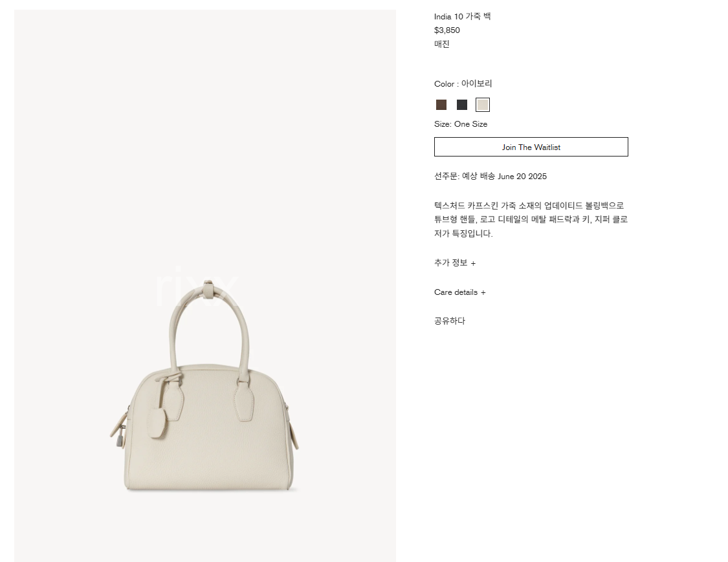Viewport: 728px width, 562px height.
Task: Click the product description paragraph
Action: [531, 219]
